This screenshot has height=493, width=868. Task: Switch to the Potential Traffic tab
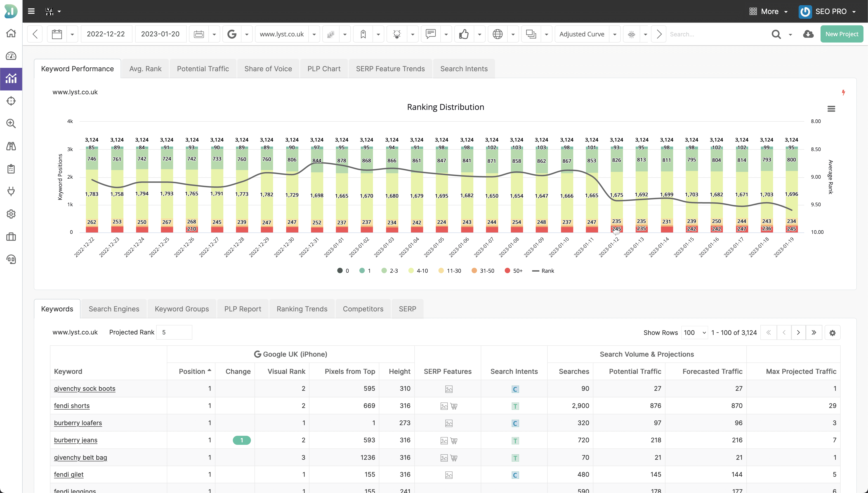[203, 69]
